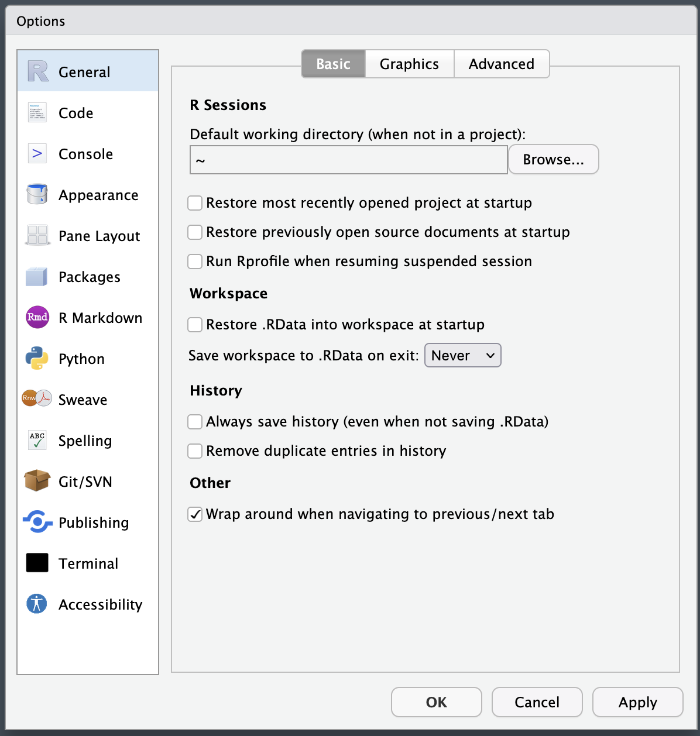
Task: Select the Code section icon
Action: pyautogui.click(x=37, y=112)
